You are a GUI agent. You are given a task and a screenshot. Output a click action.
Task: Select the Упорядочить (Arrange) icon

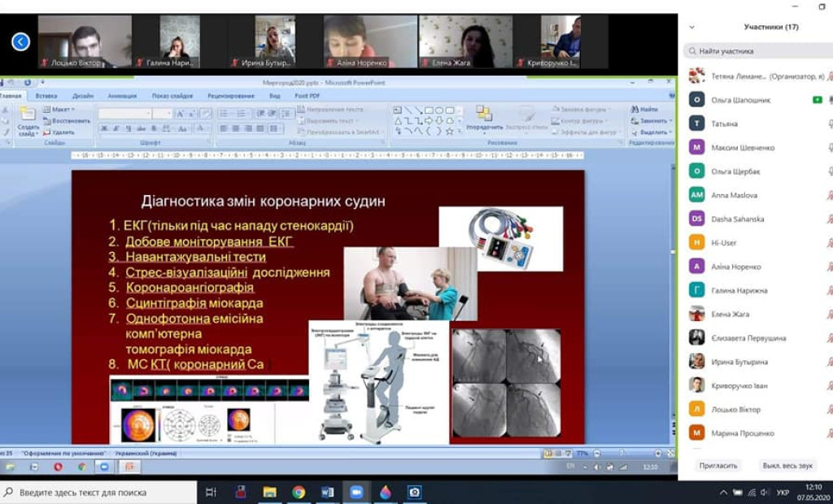483,111
